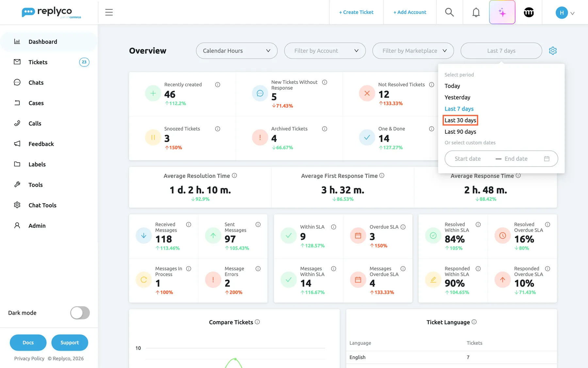588x368 pixels.
Task: Open Tickets in the sidebar
Action: [x=49, y=62]
